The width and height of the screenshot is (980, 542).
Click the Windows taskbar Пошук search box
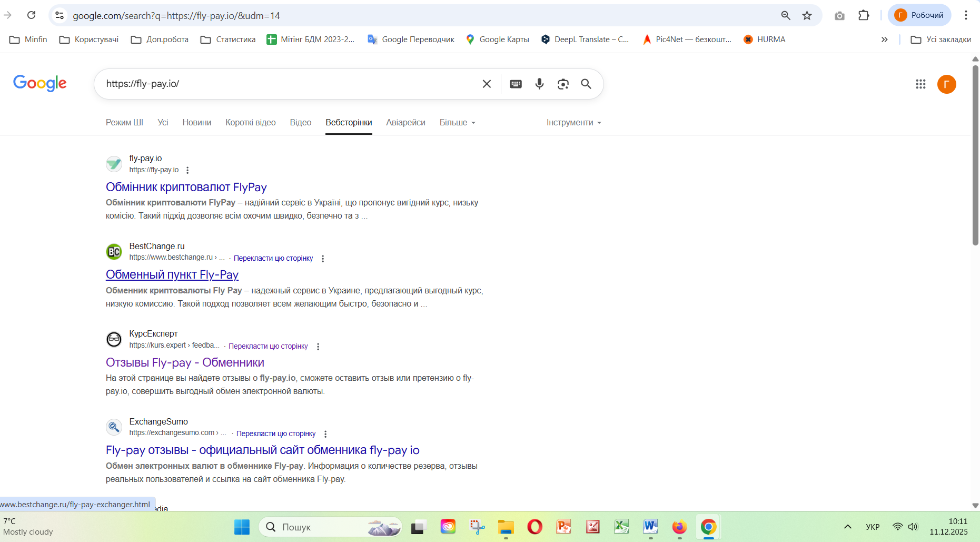coord(330,527)
